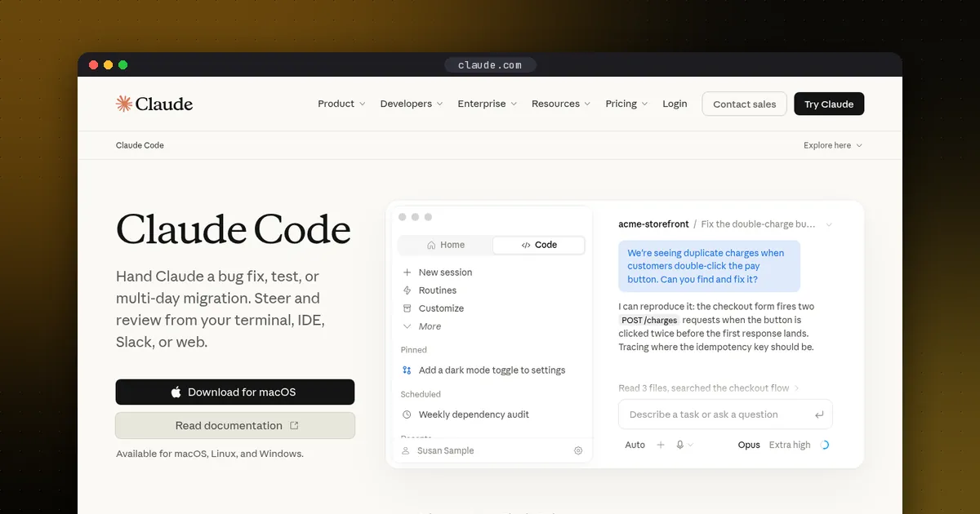Click the plus attach icon below the input
Screen dimensions: 980x514
tap(661, 445)
